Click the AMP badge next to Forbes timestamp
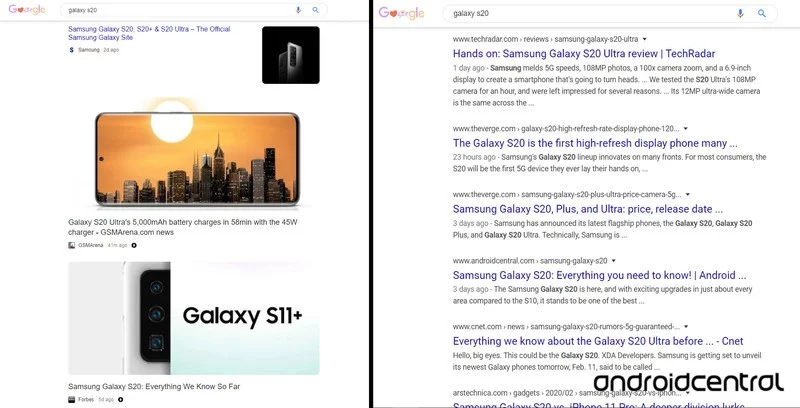This screenshot has height=408, width=800. coord(120,399)
